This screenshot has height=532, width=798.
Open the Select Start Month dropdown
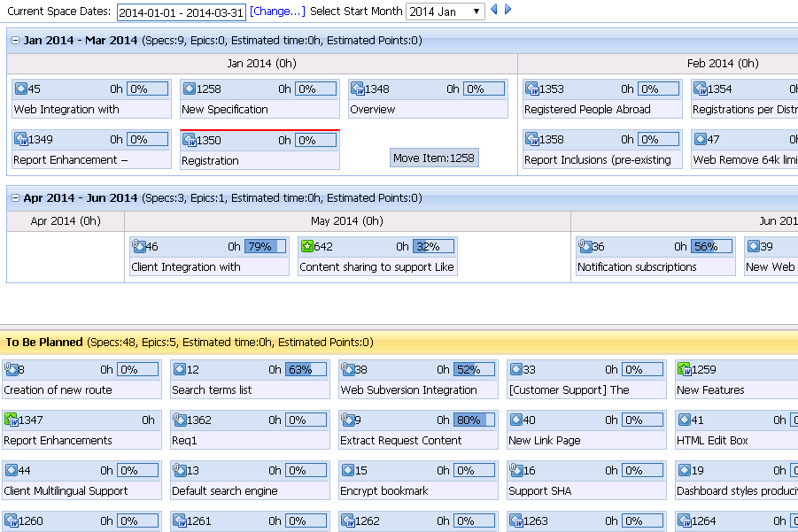point(445,12)
